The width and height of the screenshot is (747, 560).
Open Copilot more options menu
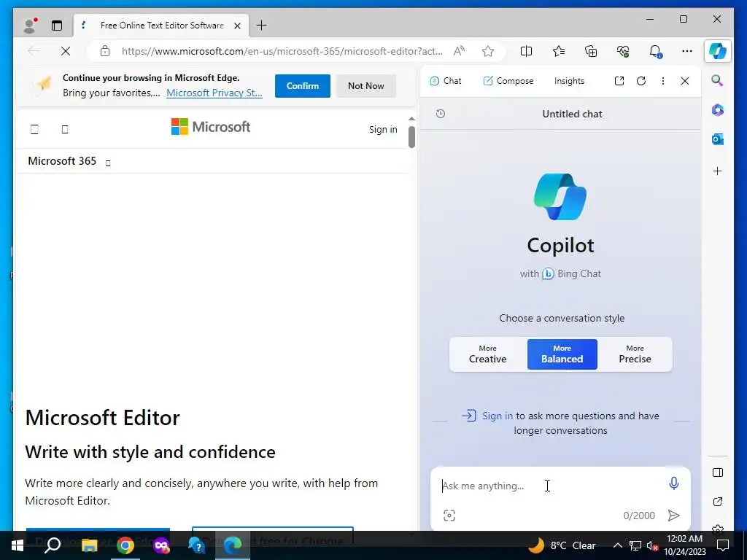[x=663, y=81]
